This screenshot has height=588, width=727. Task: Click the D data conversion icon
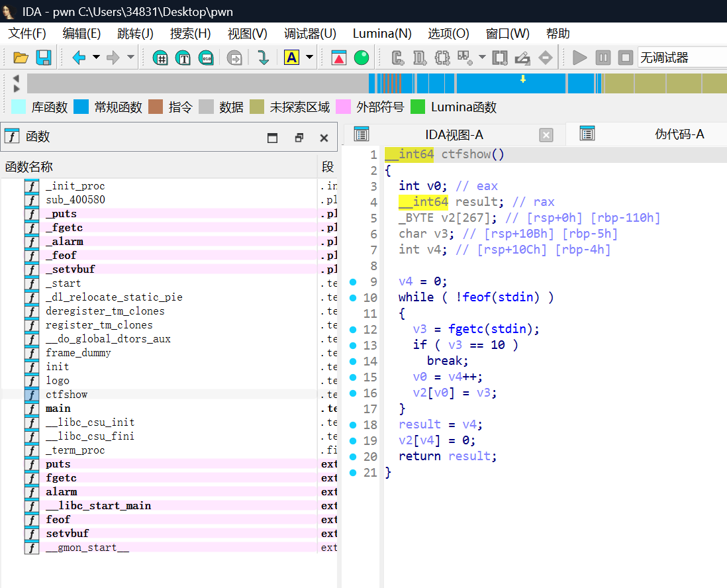pos(420,58)
